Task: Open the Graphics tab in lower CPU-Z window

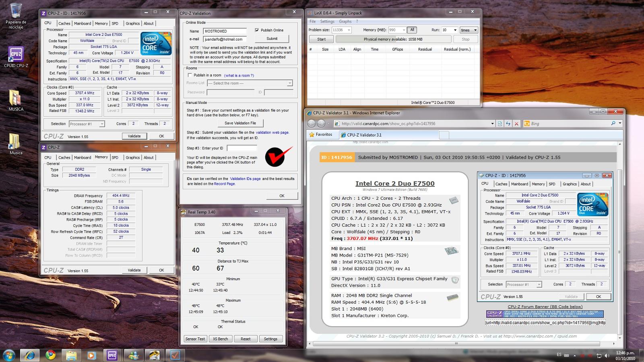Action: tap(132, 157)
